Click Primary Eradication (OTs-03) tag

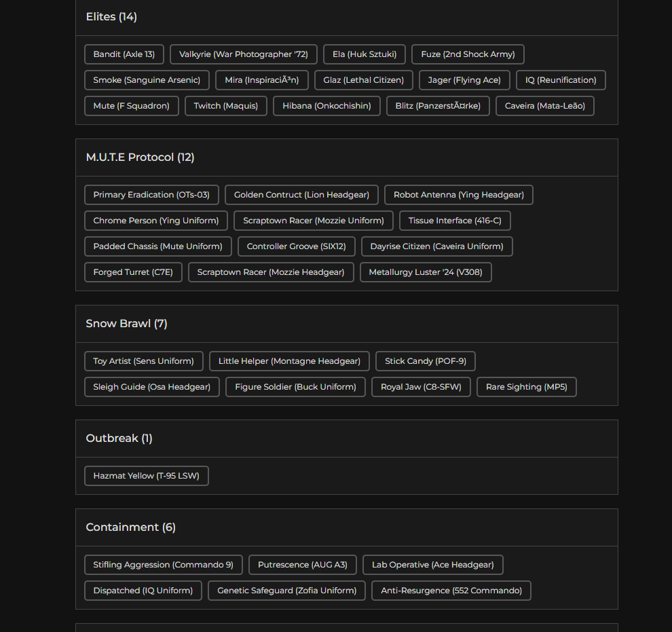pos(152,195)
